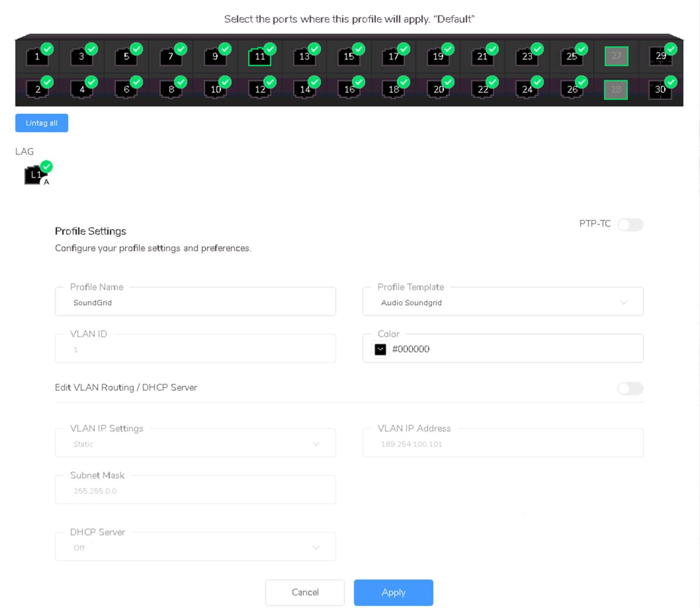Click the L1 LAG port icon

tap(35, 175)
